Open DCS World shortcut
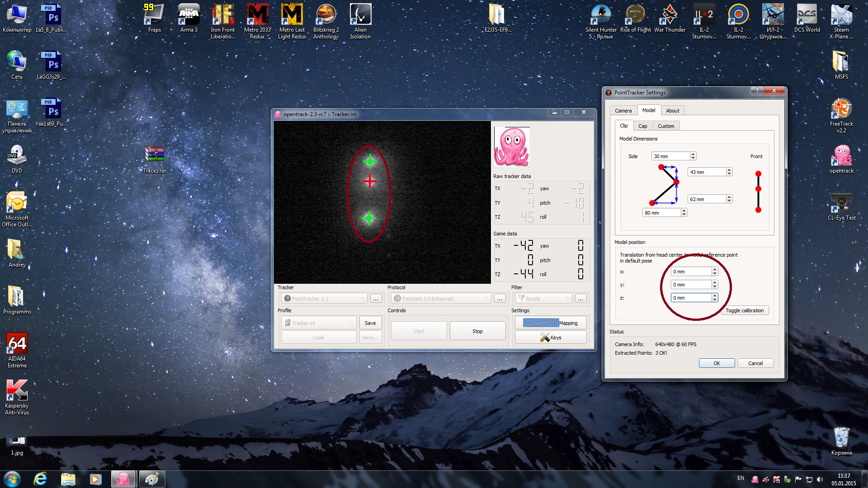Image resolution: width=868 pixels, height=488 pixels. [807, 18]
